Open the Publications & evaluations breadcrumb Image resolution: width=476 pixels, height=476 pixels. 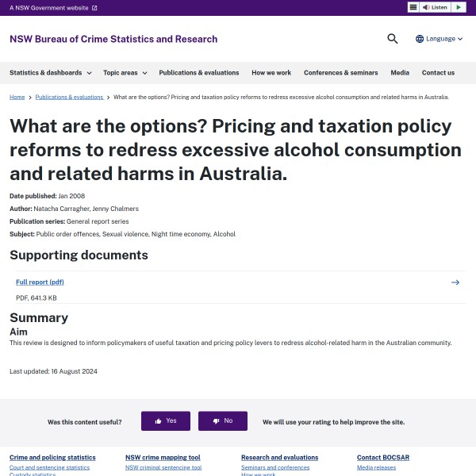pyautogui.click(x=69, y=97)
